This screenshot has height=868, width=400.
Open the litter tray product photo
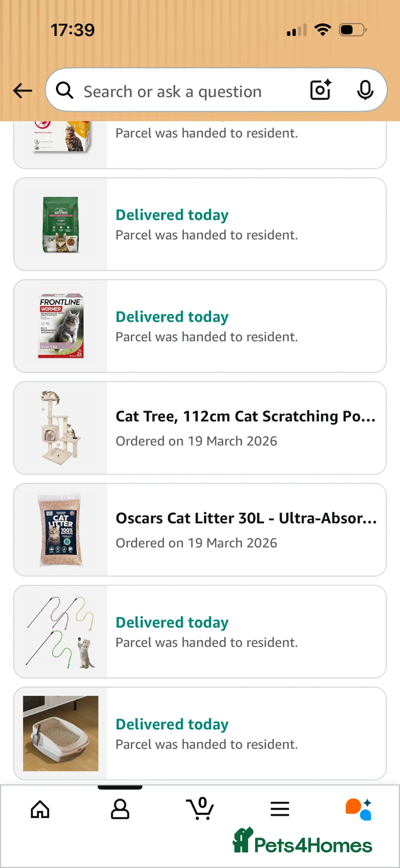(x=61, y=734)
